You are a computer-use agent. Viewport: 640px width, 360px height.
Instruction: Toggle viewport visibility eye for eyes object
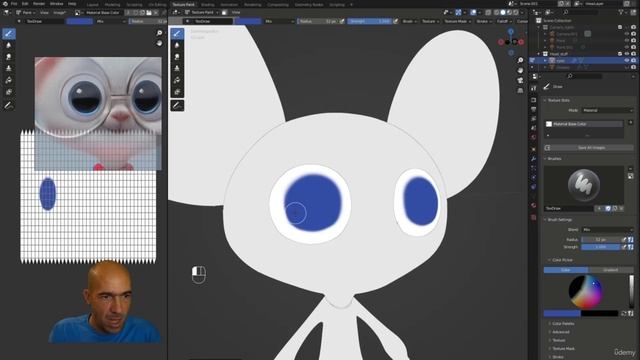coord(627,60)
